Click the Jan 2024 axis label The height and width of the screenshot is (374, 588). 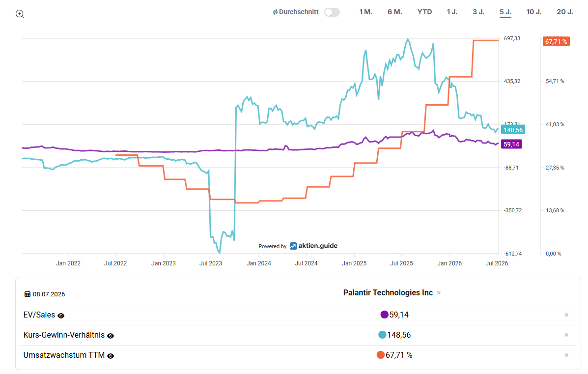pyautogui.click(x=259, y=263)
